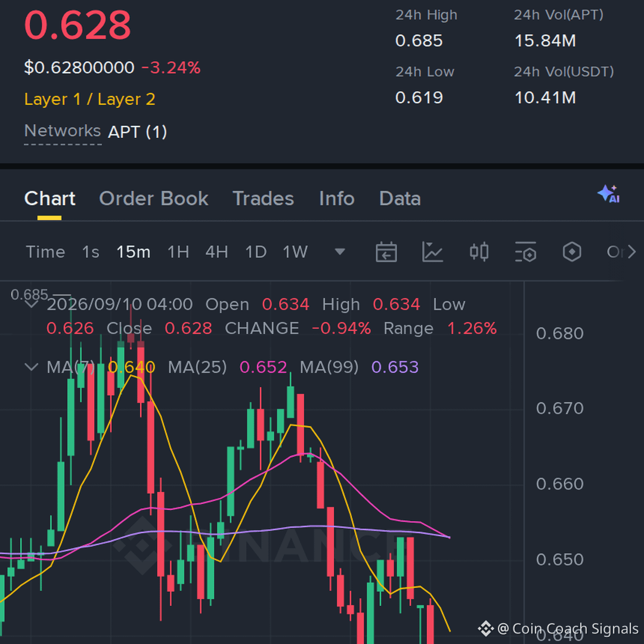Open the Trades tab

[264, 199]
